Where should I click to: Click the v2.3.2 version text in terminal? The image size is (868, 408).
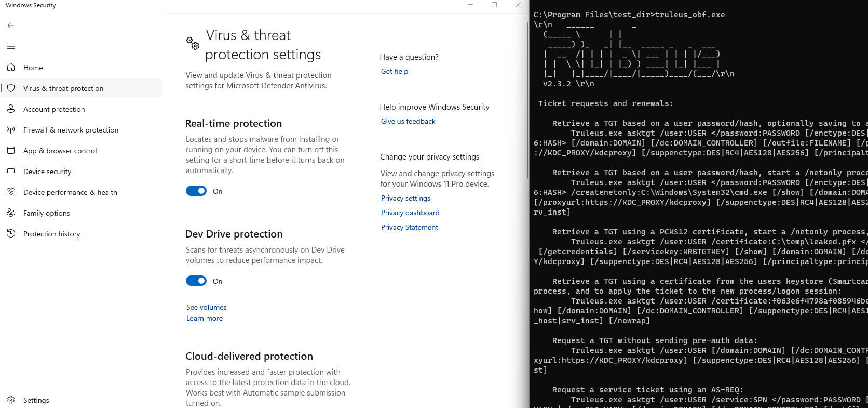[x=568, y=84]
